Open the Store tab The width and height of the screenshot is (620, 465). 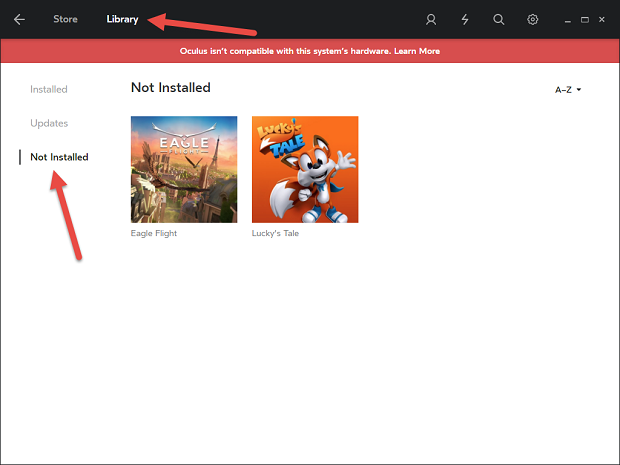tap(65, 19)
